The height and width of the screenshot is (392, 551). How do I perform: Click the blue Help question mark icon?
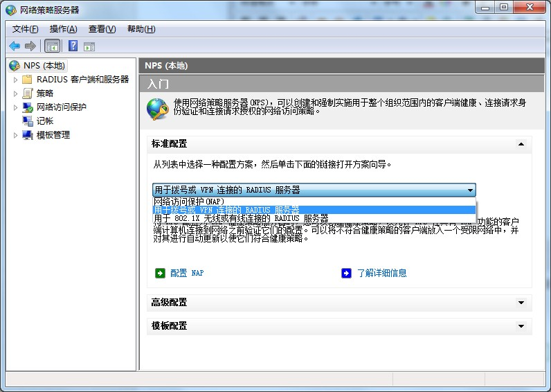[x=73, y=46]
